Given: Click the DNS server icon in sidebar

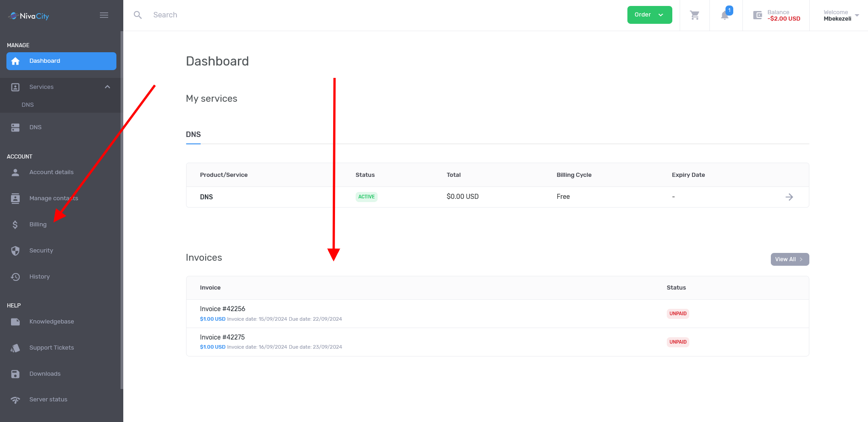Looking at the screenshot, I should pos(16,127).
